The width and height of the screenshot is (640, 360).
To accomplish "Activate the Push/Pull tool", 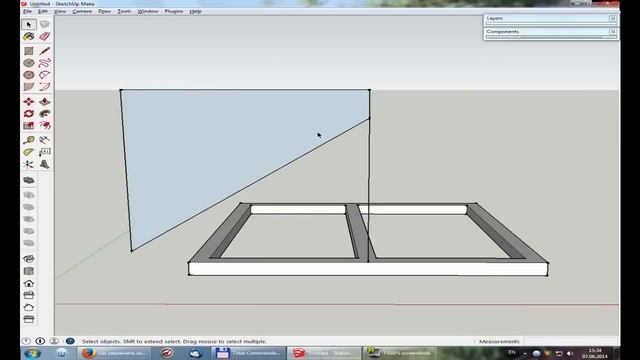I will [44, 102].
